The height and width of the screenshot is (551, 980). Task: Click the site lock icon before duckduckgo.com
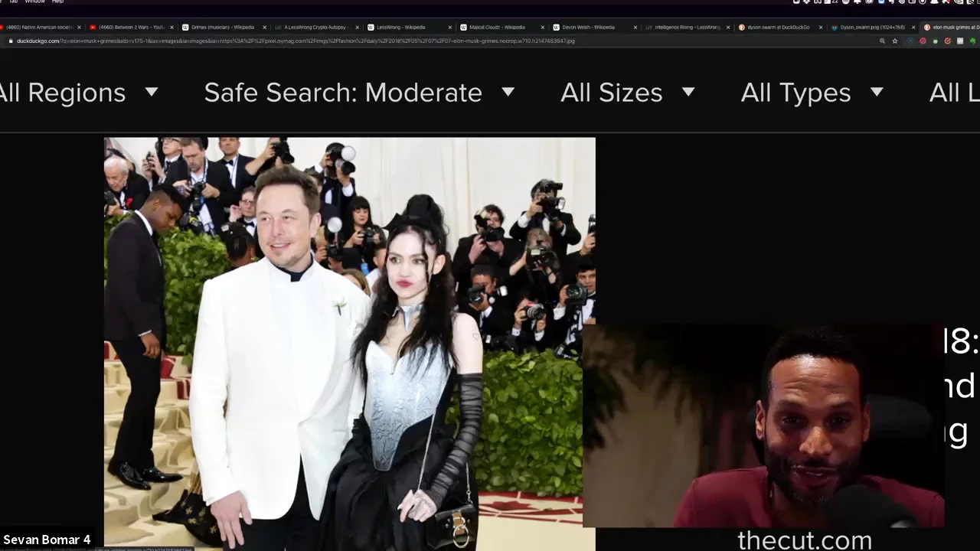tap(10, 41)
